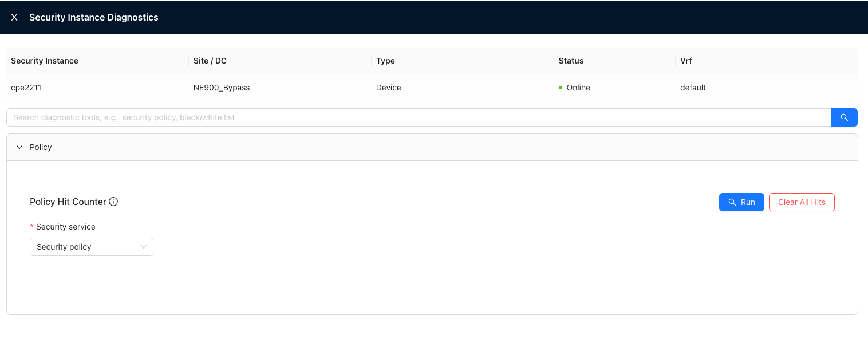Run the Policy Hit Counter
Viewport: 868px width, 339px height.
click(741, 202)
